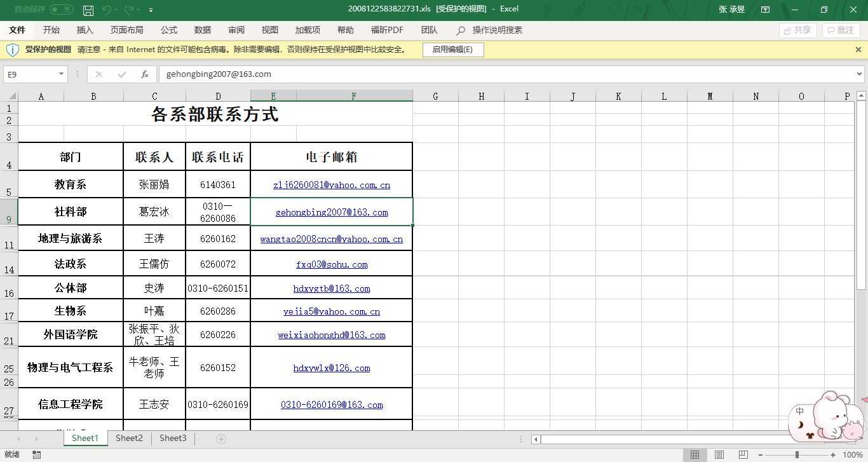868x462 pixels.
Task: Select the Sheet1 tab
Action: (x=85, y=438)
